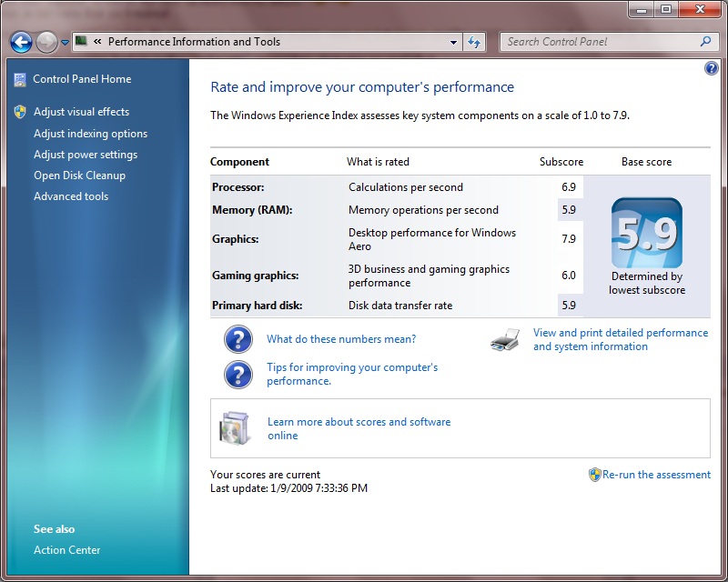This screenshot has height=582, width=728.
Task: Click the Forward navigation arrow button
Action: pyautogui.click(x=46, y=42)
